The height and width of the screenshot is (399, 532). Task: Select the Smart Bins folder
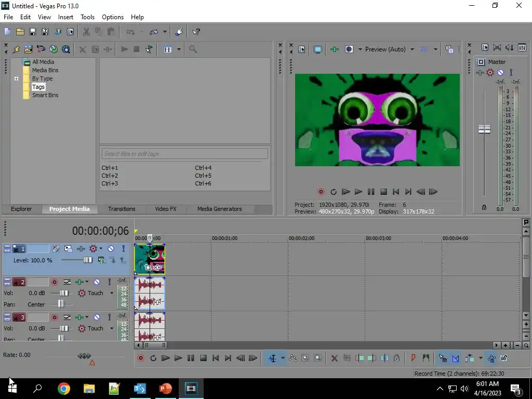tap(45, 96)
